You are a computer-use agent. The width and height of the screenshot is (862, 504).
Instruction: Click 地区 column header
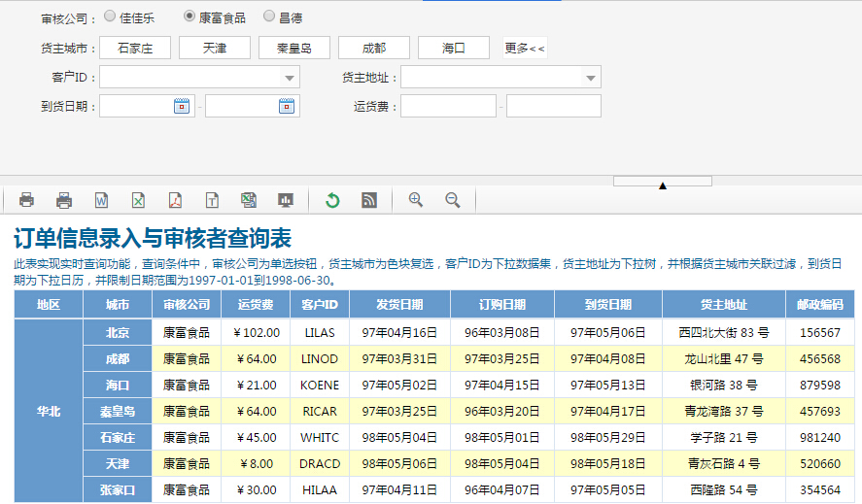tap(49, 305)
